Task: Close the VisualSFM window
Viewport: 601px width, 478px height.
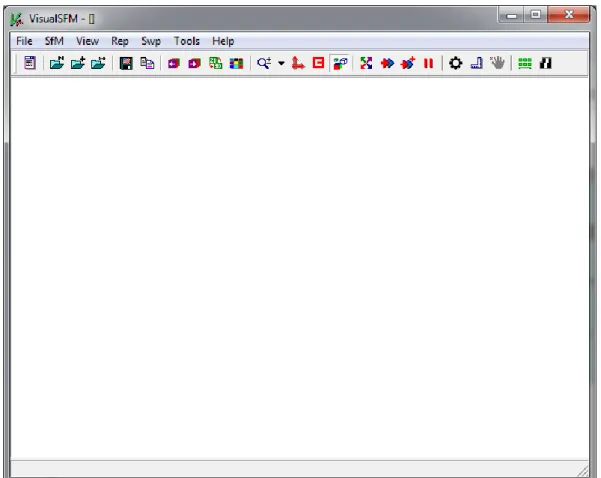Action: point(569,15)
